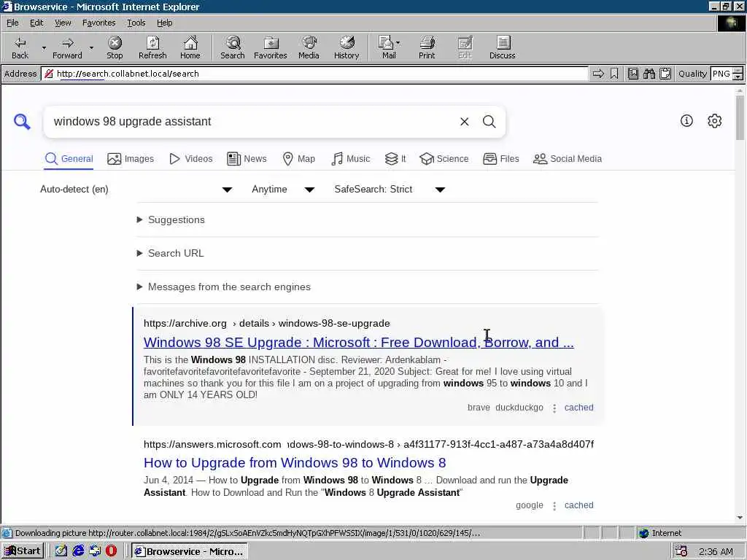Open the Mail button dropdown arrow
Viewport: 747px width, 560px height.
[x=398, y=43]
